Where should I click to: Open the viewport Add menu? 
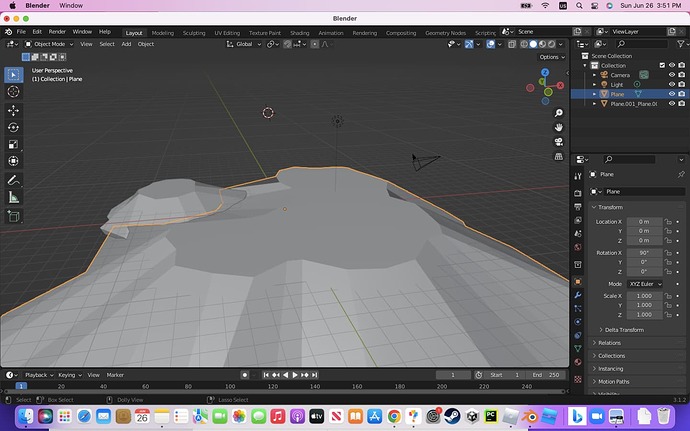(126, 44)
